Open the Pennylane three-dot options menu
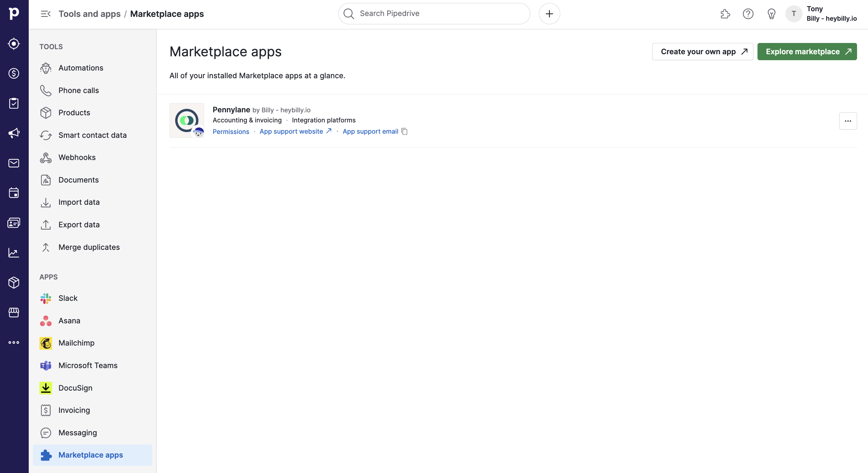 coord(848,121)
